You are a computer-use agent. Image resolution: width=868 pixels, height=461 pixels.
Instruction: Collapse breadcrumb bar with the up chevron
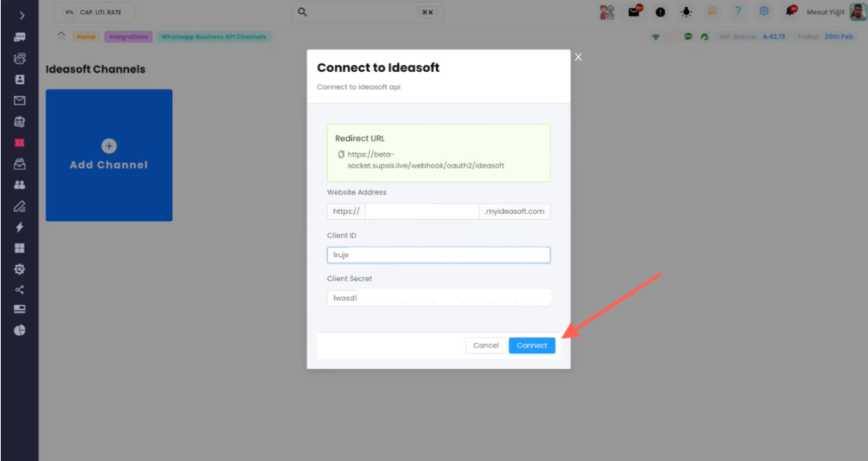61,36
